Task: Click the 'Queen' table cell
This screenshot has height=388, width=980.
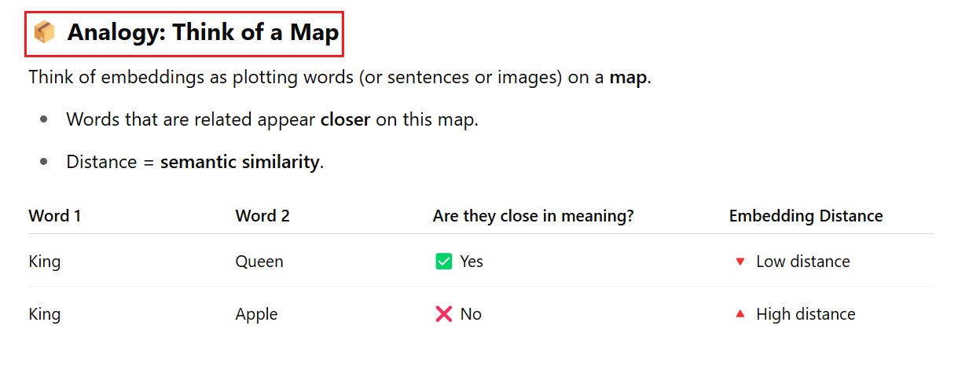Action: (x=259, y=262)
